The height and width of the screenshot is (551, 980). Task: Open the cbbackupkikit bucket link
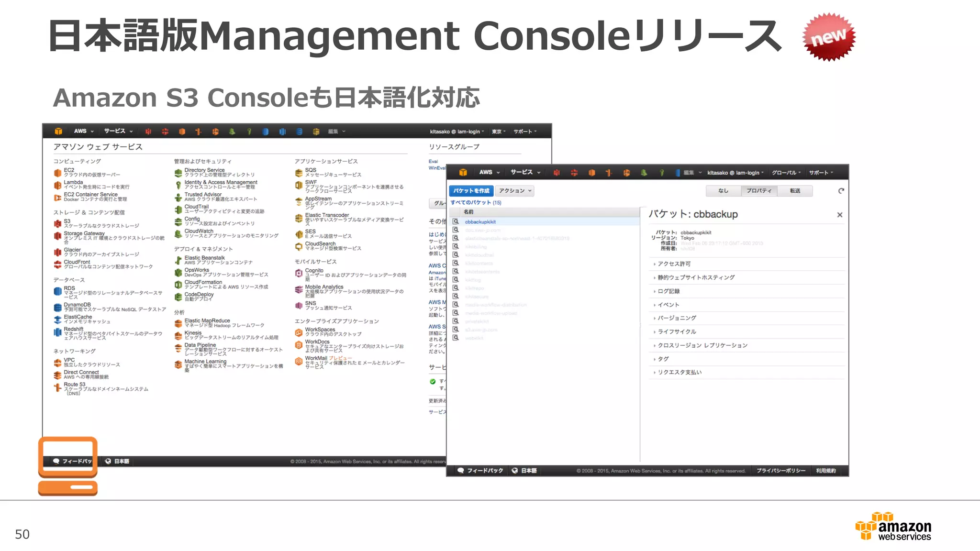480,222
